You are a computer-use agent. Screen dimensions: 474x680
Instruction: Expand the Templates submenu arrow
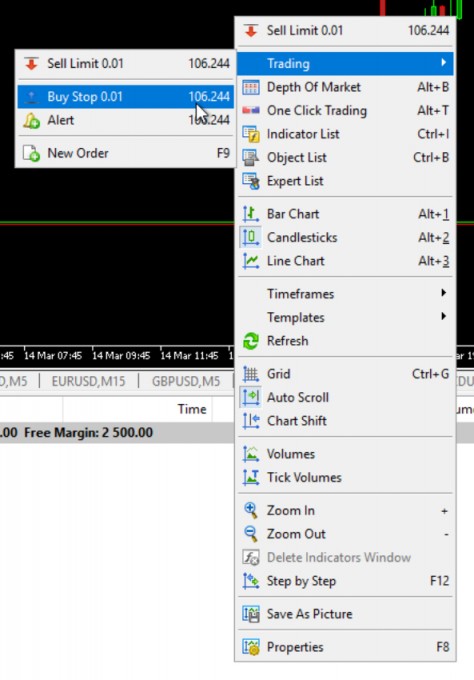tap(443, 316)
